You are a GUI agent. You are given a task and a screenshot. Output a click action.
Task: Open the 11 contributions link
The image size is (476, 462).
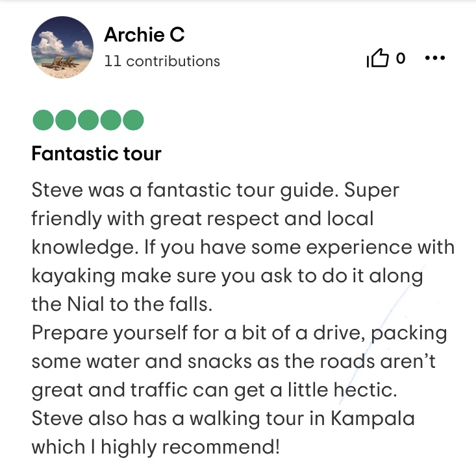pos(162,61)
